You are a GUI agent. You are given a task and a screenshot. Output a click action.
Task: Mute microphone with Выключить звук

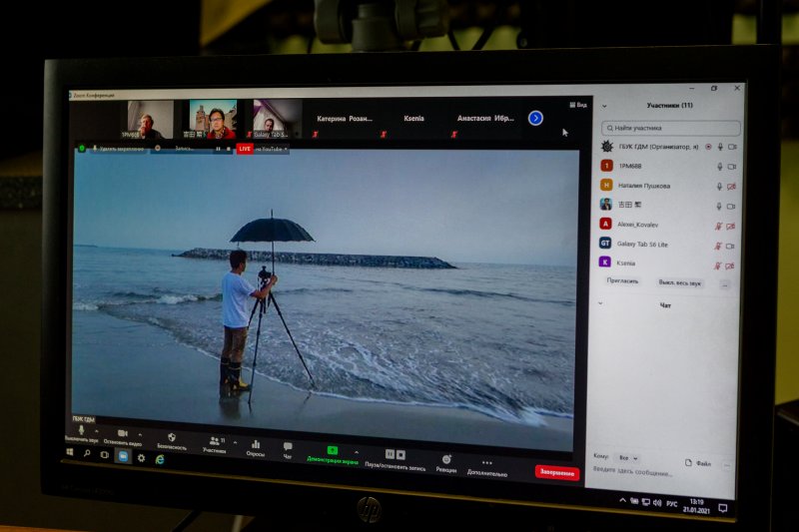pos(81,431)
